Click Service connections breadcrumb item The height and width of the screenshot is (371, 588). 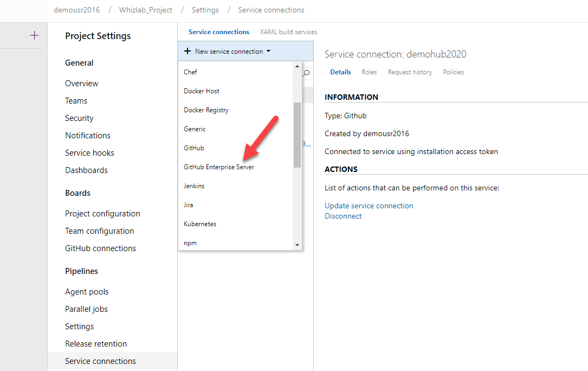click(x=271, y=10)
